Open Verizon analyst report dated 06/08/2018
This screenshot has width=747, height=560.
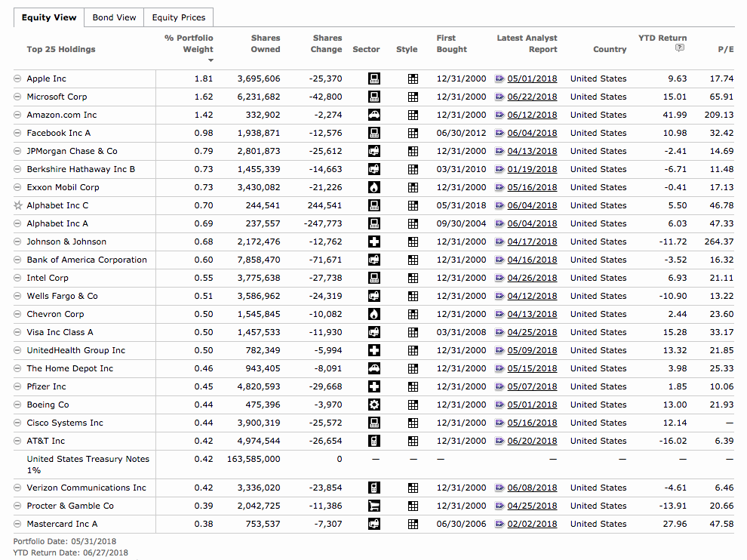point(532,488)
